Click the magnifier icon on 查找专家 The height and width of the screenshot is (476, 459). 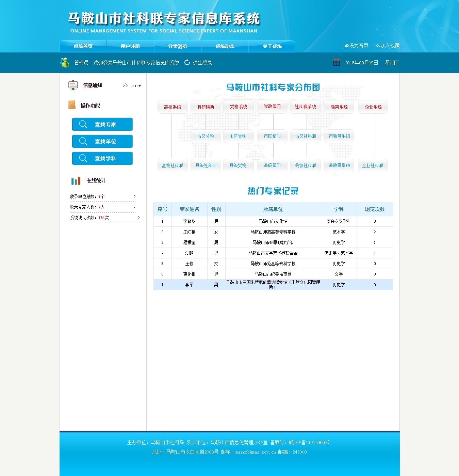coord(83,124)
